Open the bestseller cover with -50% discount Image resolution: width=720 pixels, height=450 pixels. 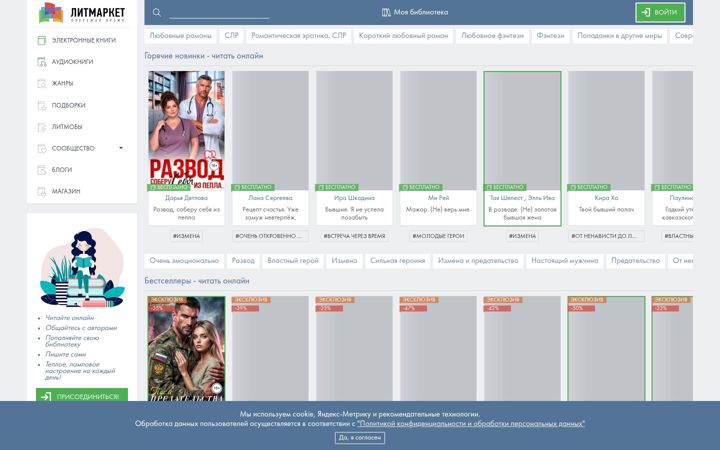[x=606, y=349]
